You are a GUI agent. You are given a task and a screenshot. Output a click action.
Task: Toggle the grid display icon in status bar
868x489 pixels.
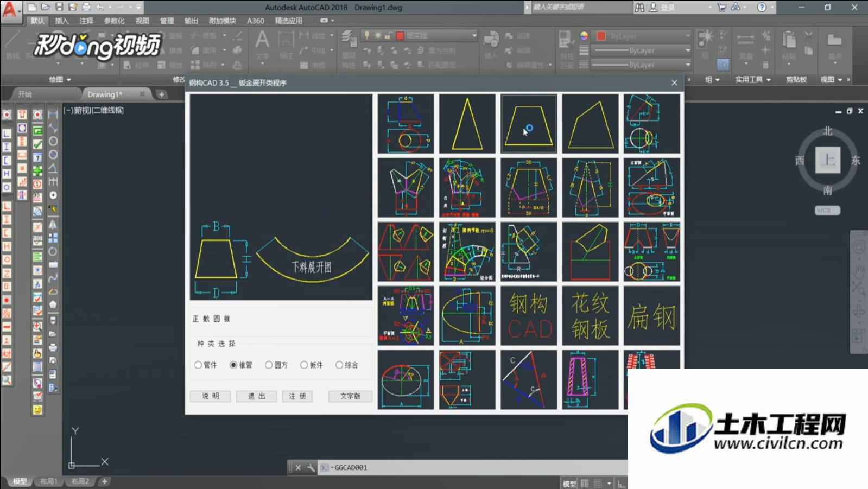point(585,483)
